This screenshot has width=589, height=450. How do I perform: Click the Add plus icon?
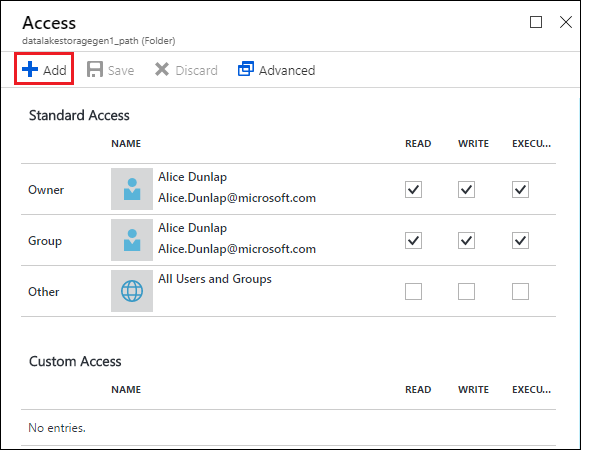click(x=30, y=69)
